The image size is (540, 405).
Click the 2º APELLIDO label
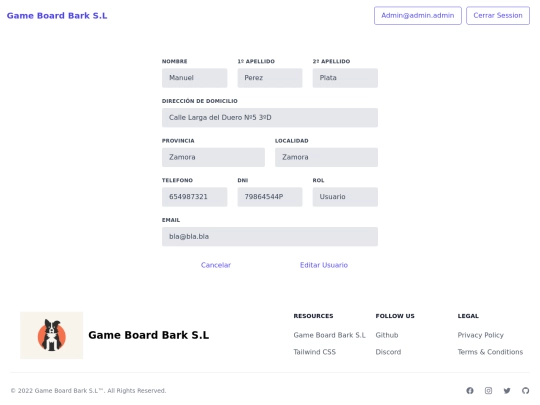pyautogui.click(x=331, y=61)
